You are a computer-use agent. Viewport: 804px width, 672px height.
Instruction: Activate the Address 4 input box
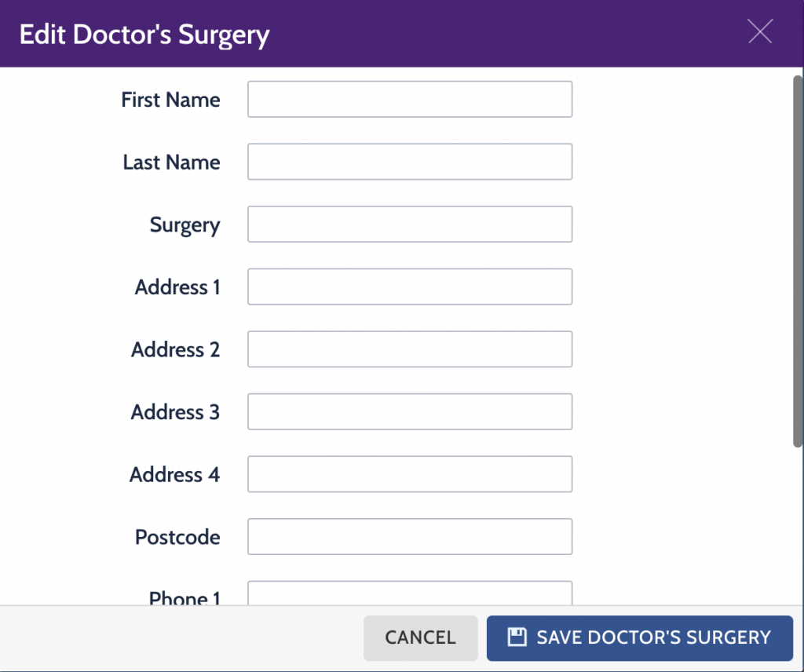click(410, 475)
